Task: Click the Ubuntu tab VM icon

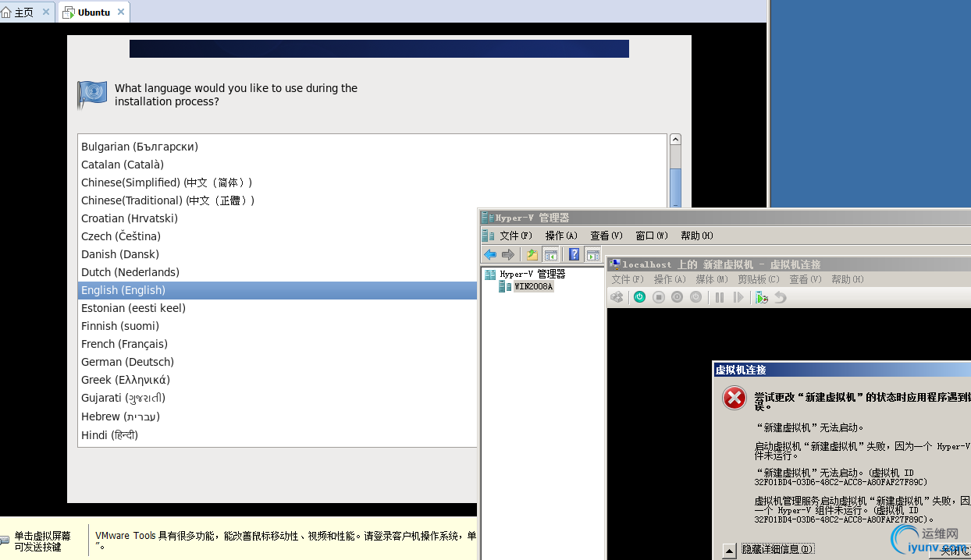Action: 68,12
